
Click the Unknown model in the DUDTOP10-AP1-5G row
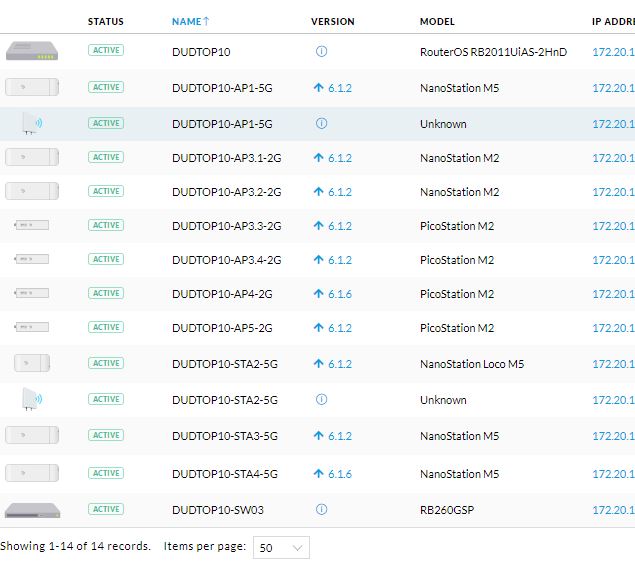tap(443, 124)
